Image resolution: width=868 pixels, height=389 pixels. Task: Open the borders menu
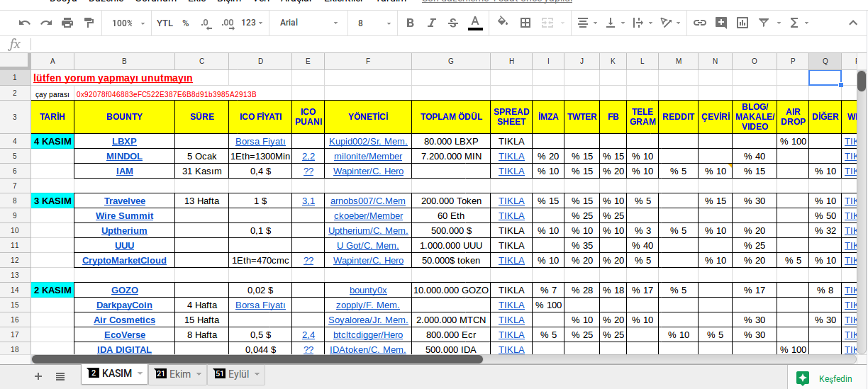[525, 23]
